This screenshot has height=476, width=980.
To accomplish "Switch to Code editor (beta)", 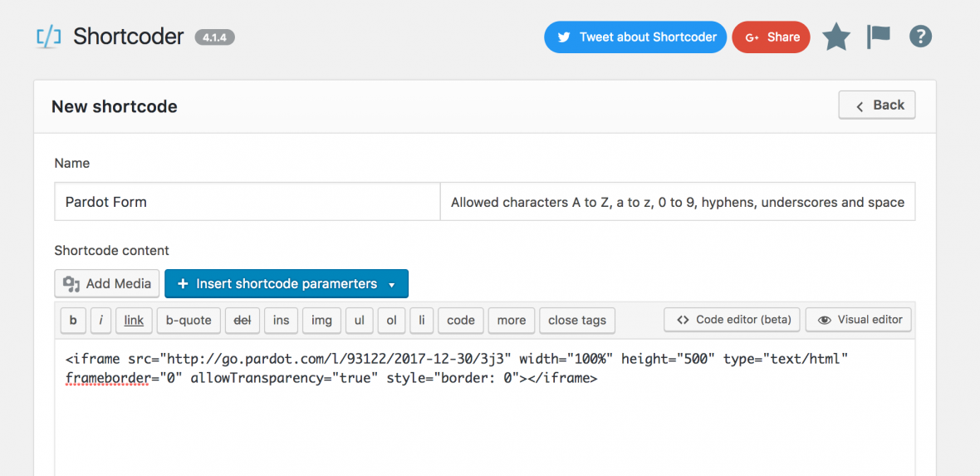I will coord(732,320).
